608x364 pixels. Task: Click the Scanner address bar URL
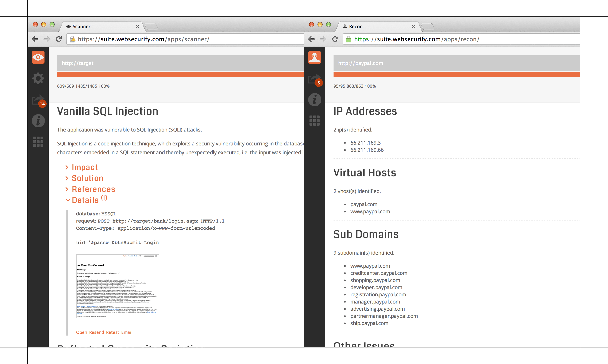[x=143, y=39]
